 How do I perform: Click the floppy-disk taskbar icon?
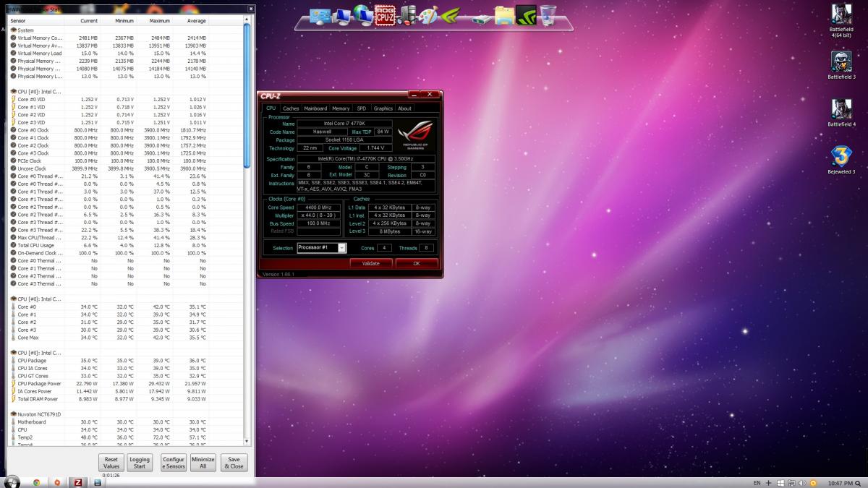coord(98,482)
